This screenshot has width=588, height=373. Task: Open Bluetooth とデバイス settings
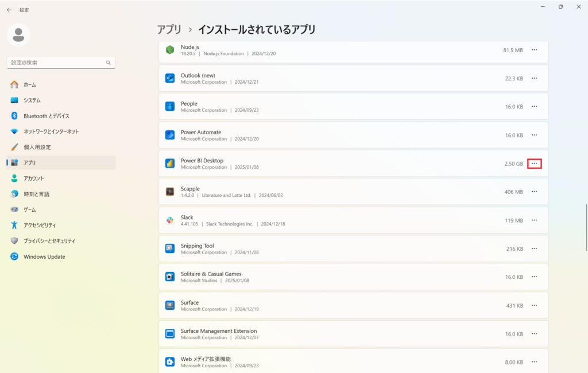61,116
